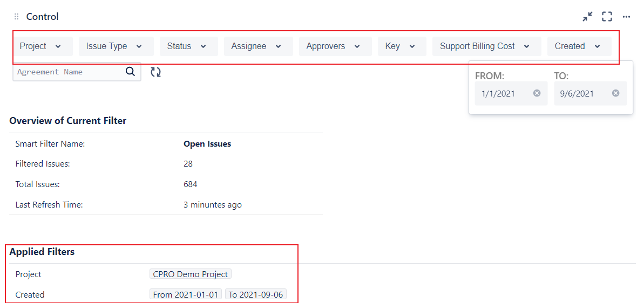Click the Created label under Applied Filters
This screenshot has height=303, width=644.
tap(30, 294)
